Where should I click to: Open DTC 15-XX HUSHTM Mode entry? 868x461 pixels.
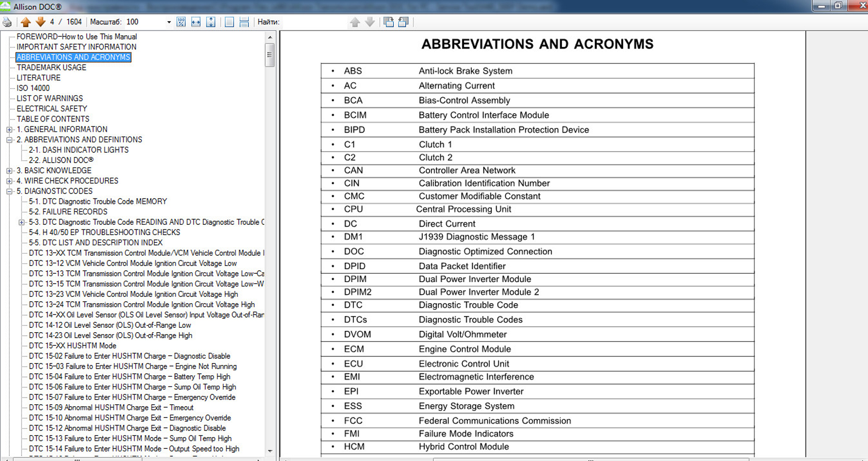coord(72,346)
